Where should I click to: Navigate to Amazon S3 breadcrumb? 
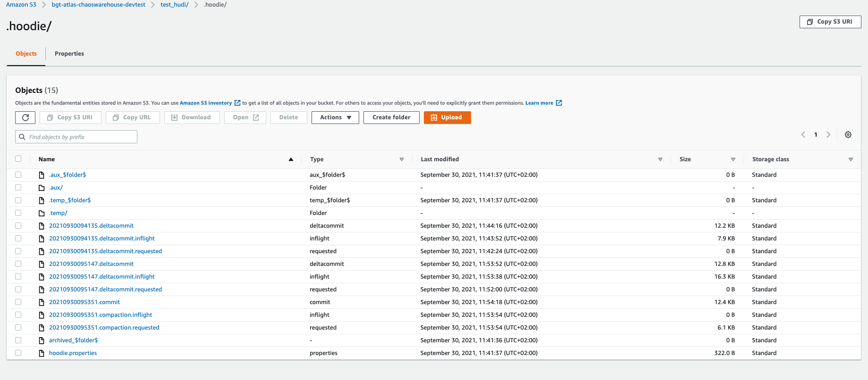point(21,5)
